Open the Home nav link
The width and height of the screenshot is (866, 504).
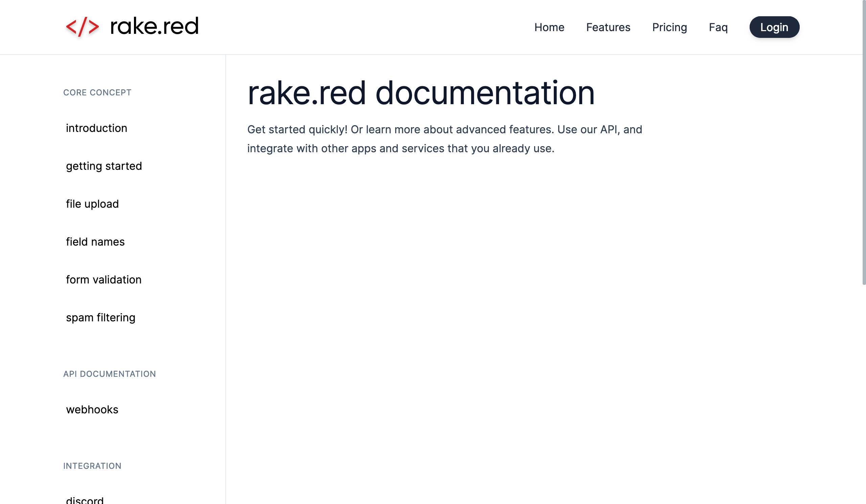549,27
